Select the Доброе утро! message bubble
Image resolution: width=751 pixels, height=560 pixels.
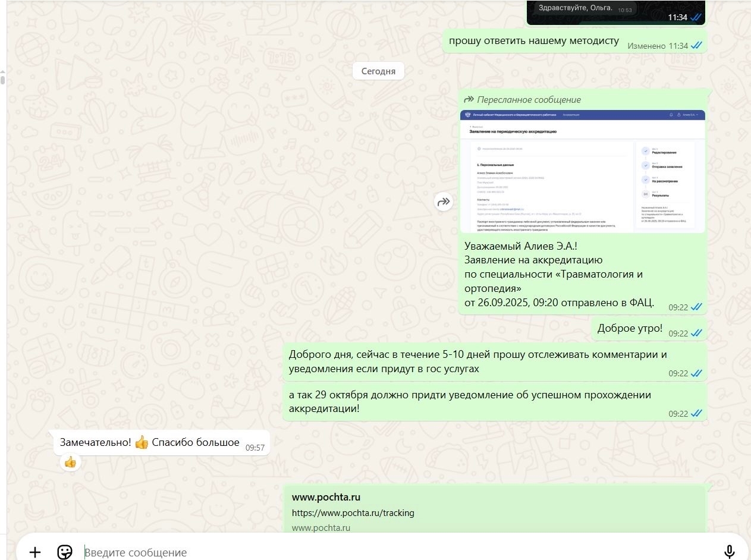pyautogui.click(x=649, y=329)
